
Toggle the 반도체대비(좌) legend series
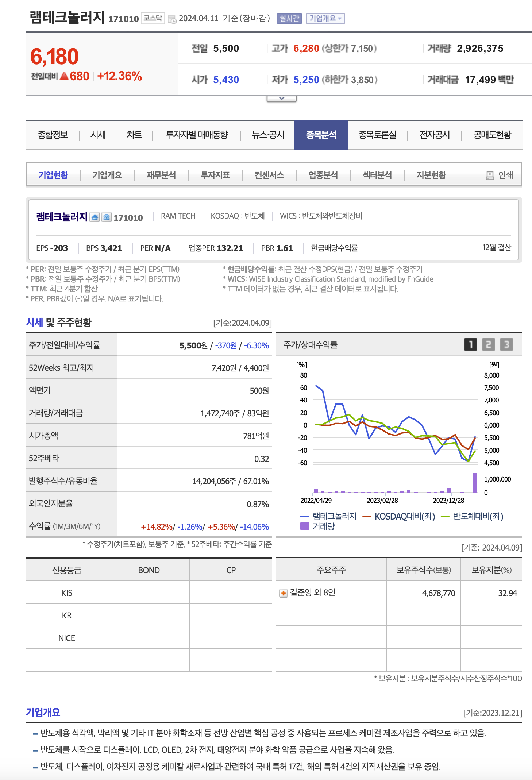click(472, 516)
